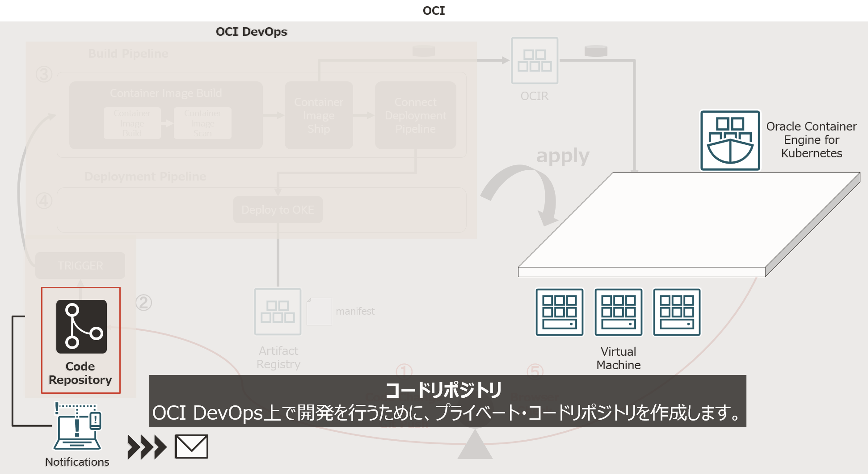
Task: Click the OCIR registry icon
Action: (x=535, y=60)
